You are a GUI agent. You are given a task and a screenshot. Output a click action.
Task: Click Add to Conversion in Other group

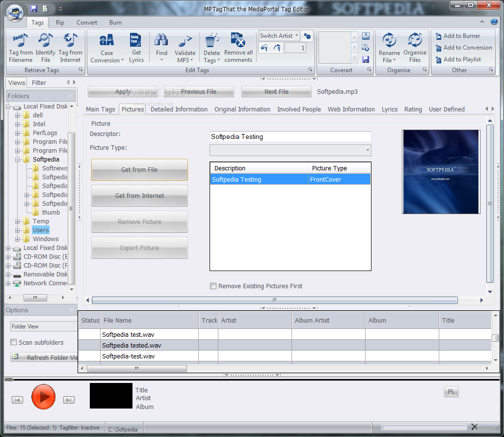click(x=463, y=48)
